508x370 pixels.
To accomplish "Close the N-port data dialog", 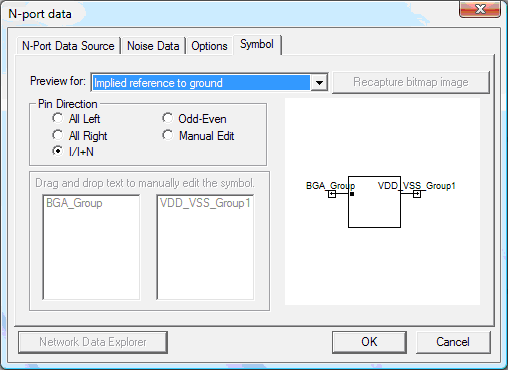I will tap(480, 9).
